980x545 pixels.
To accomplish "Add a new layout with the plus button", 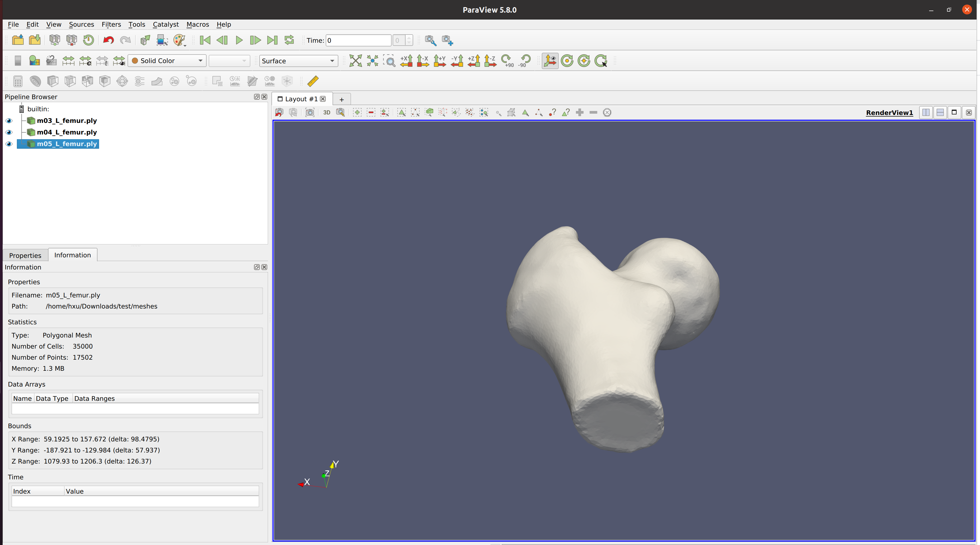I will tap(341, 99).
